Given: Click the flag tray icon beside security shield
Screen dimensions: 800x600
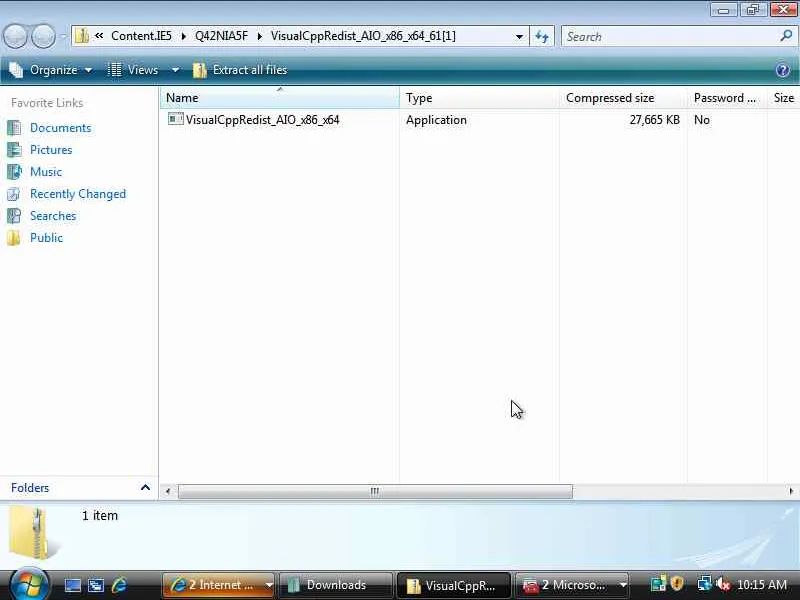Looking at the screenshot, I should click(658, 584).
